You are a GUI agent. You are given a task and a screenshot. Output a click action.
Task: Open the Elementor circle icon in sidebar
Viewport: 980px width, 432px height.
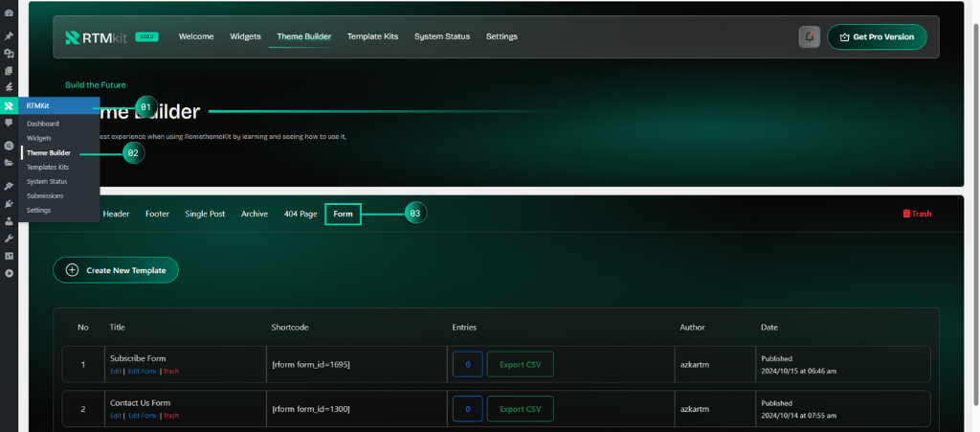pos(9,146)
